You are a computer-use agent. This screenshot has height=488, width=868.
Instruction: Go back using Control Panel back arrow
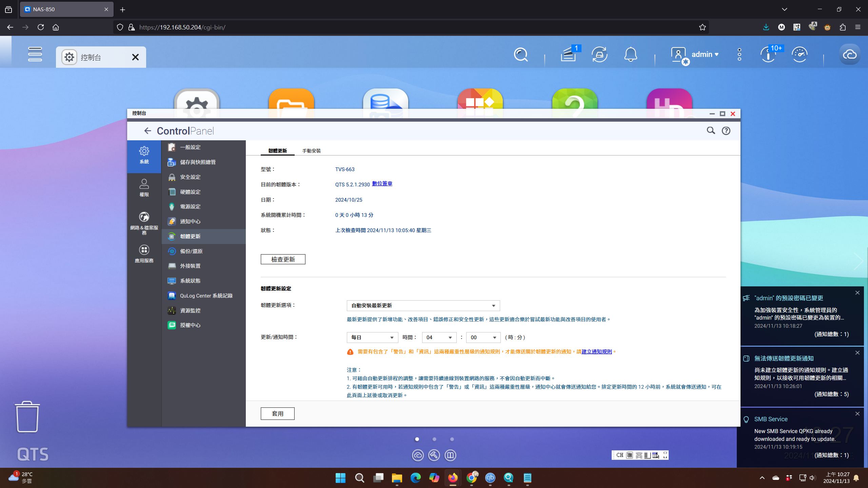pyautogui.click(x=147, y=131)
